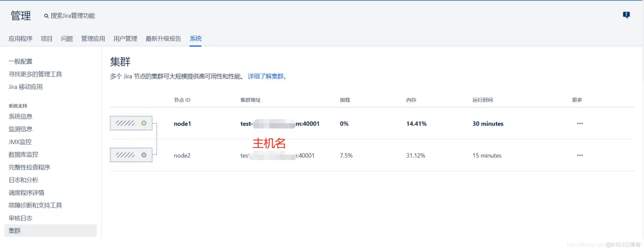
Task: Open 寻找更多的管理工具 link
Action: 35,74
